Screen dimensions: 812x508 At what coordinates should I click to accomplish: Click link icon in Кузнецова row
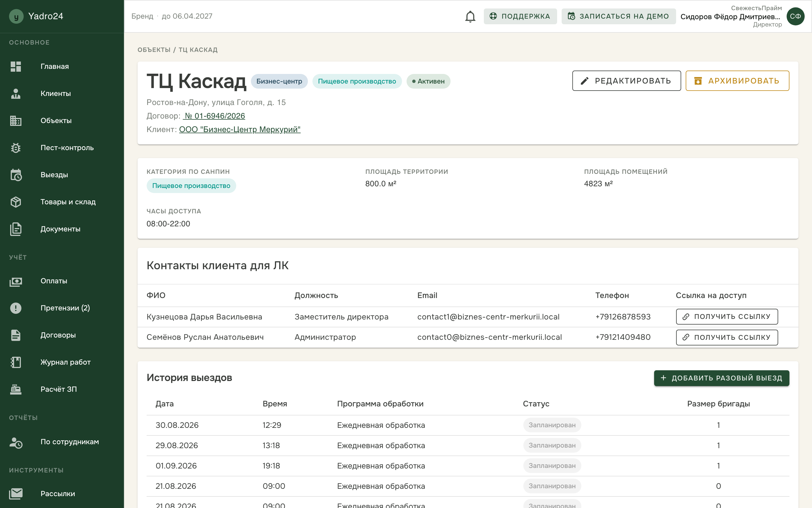pos(686,317)
